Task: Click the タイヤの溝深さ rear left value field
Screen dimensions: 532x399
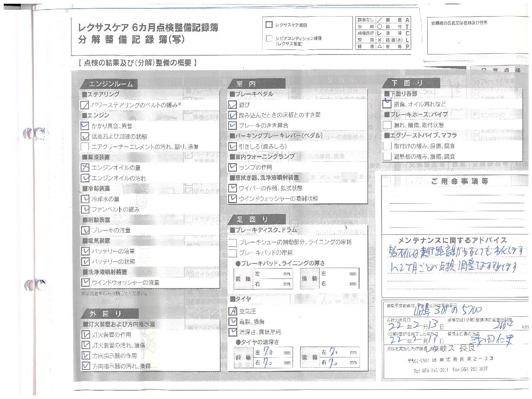Action: pyautogui.click(x=339, y=352)
